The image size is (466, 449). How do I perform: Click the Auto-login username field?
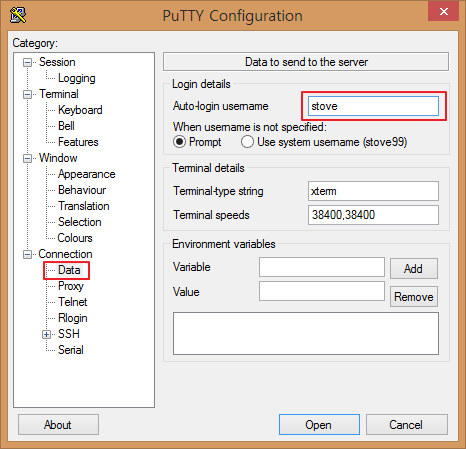coord(373,106)
